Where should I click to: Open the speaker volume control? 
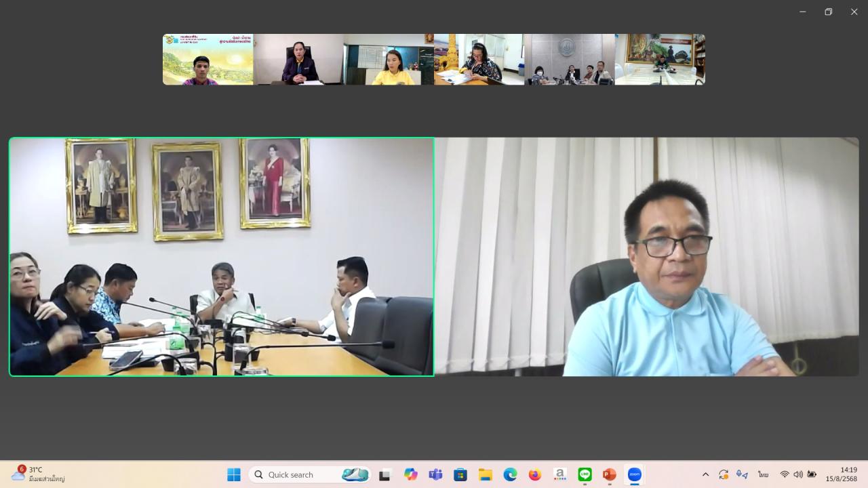pos(798,474)
